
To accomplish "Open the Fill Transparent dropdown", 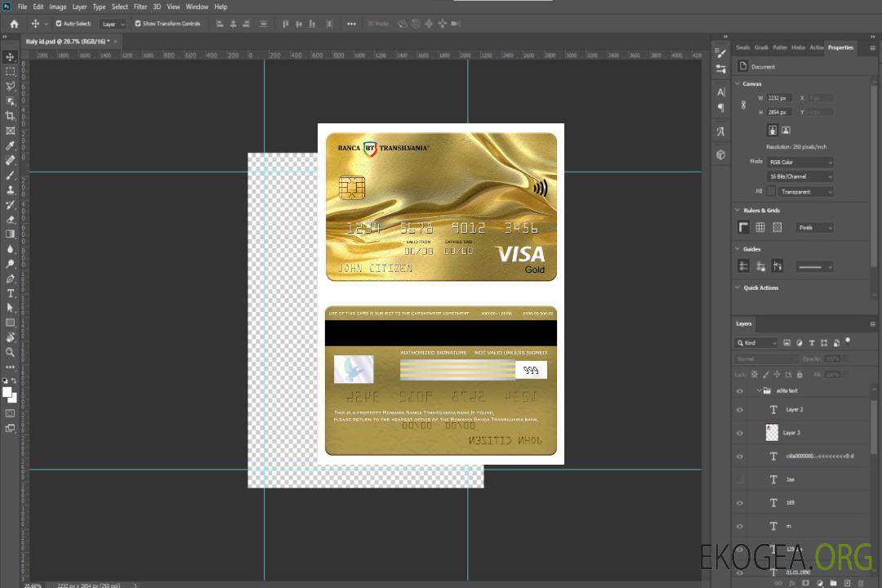I will [x=805, y=192].
